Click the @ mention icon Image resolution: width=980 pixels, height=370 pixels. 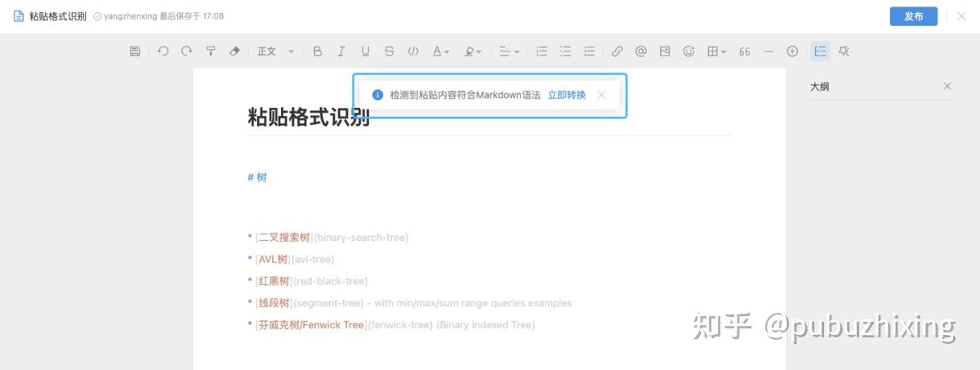[x=641, y=51]
